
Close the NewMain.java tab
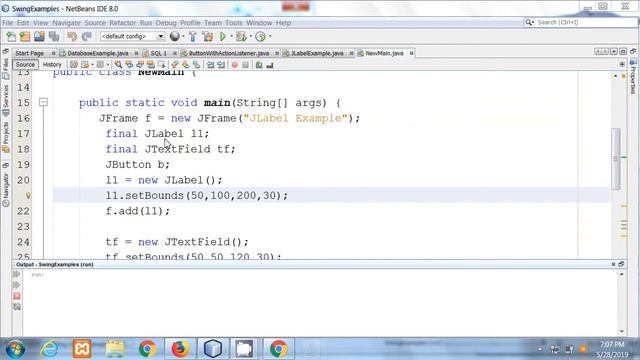(411, 53)
